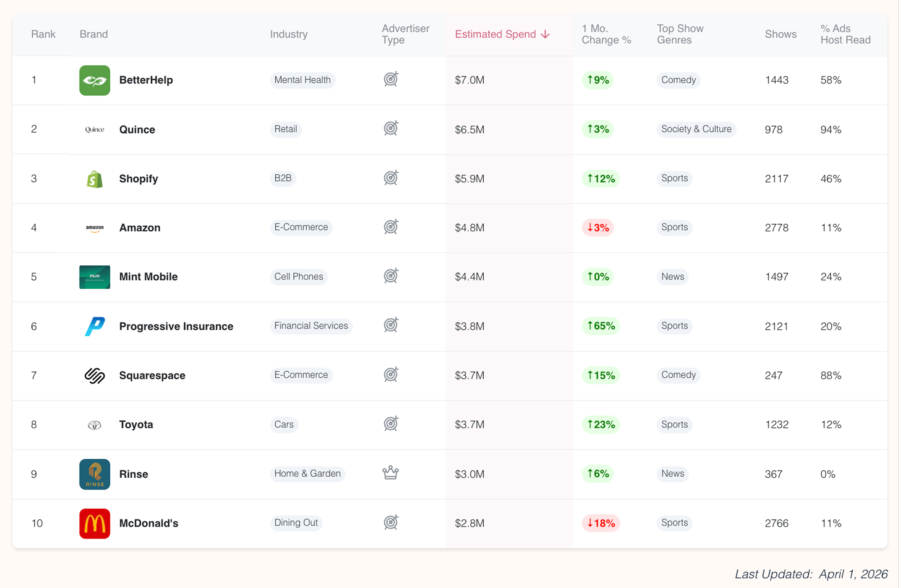Click the Rinse app logo
This screenshot has height=588, width=899.
pyautogui.click(x=95, y=474)
